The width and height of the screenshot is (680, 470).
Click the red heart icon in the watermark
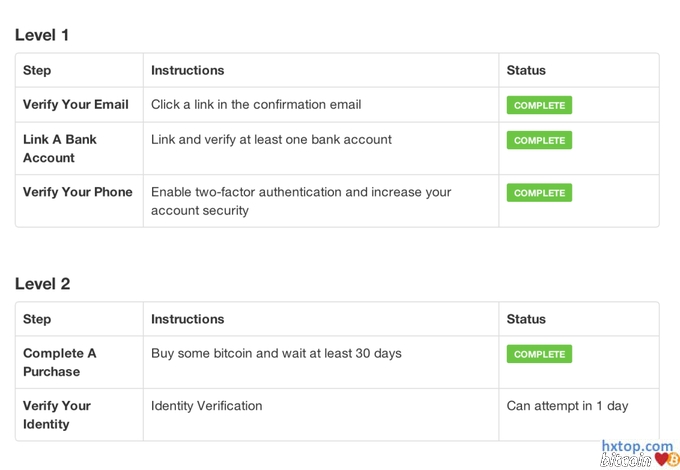pyautogui.click(x=661, y=460)
